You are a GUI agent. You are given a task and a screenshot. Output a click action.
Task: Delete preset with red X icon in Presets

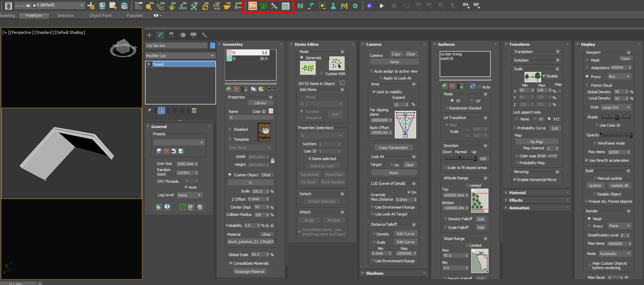click(167, 151)
